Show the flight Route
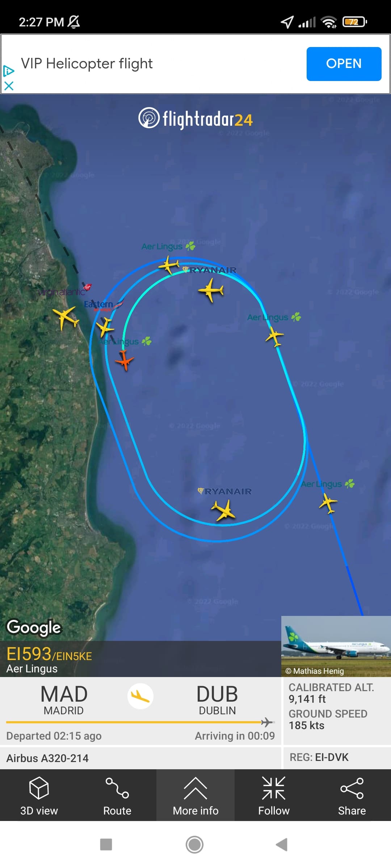Screen dimensions: 391x868 point(117,796)
